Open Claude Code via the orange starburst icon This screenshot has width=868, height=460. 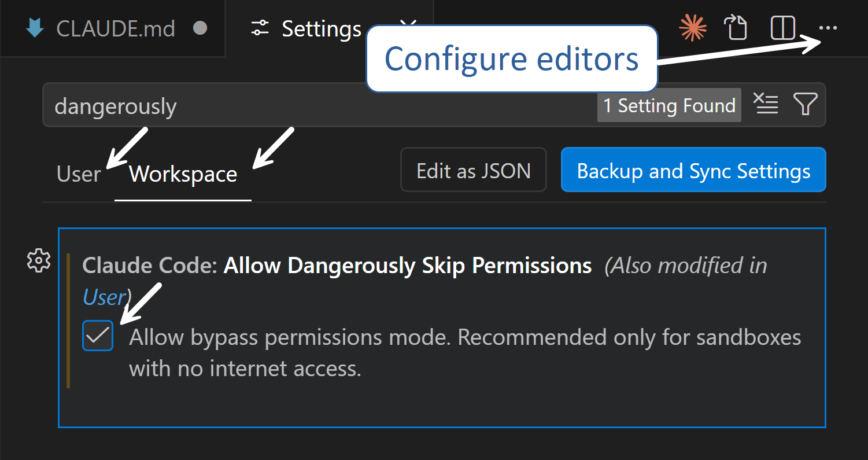click(x=693, y=28)
